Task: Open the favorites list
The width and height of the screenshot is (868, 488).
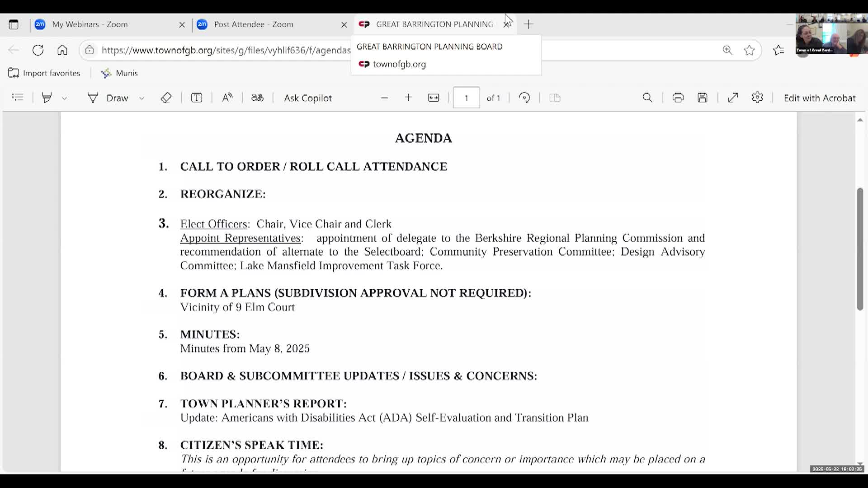Action: [778, 50]
